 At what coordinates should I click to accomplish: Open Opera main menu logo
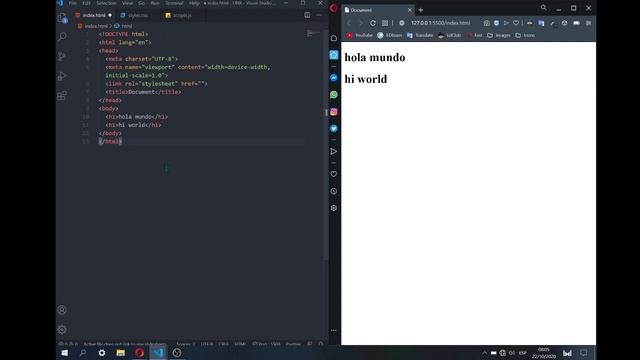334,8
